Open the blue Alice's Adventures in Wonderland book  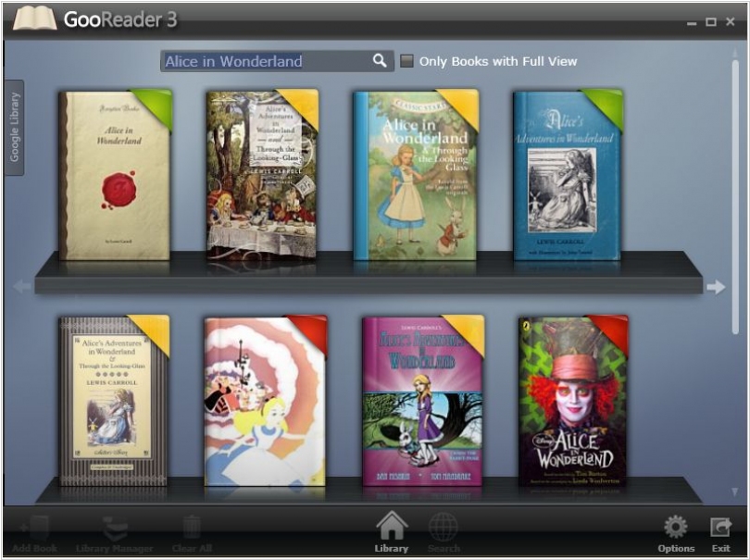[x=567, y=176]
